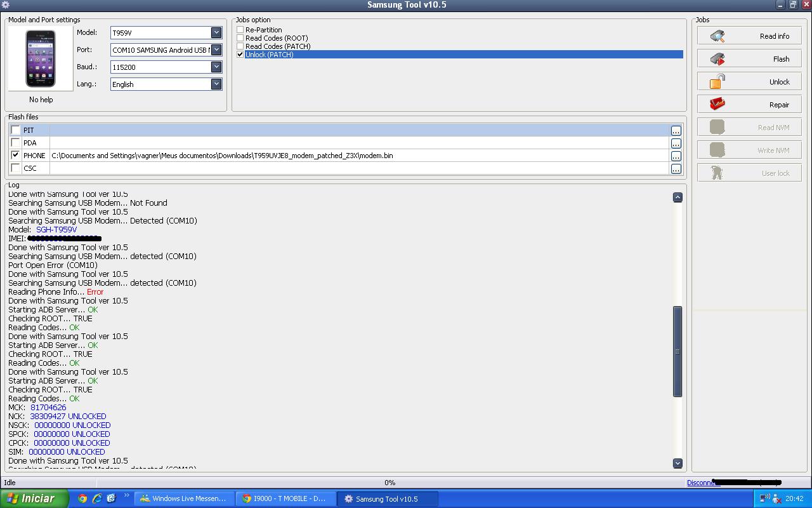Image resolution: width=812 pixels, height=508 pixels.
Task: Enable the Re-Partition job option
Action: pos(240,30)
